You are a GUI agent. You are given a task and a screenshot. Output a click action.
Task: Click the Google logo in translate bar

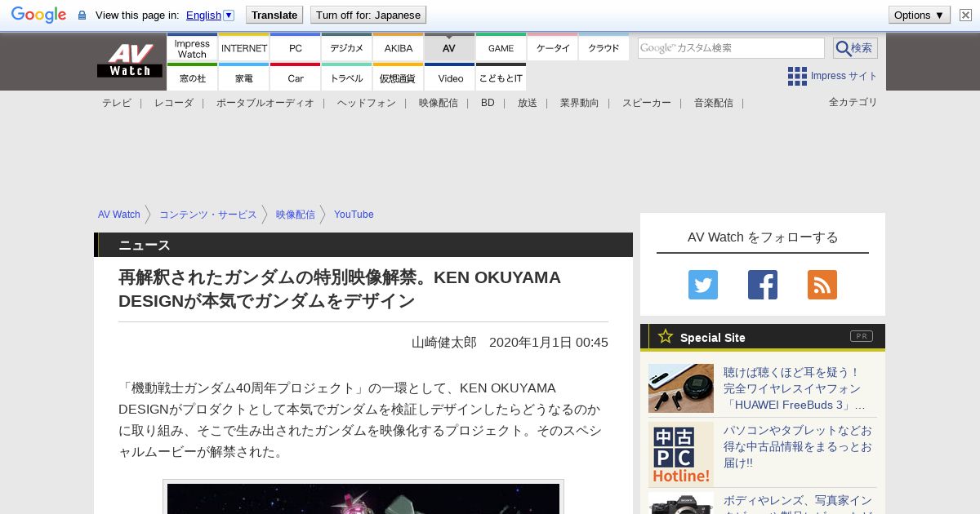click(38, 15)
